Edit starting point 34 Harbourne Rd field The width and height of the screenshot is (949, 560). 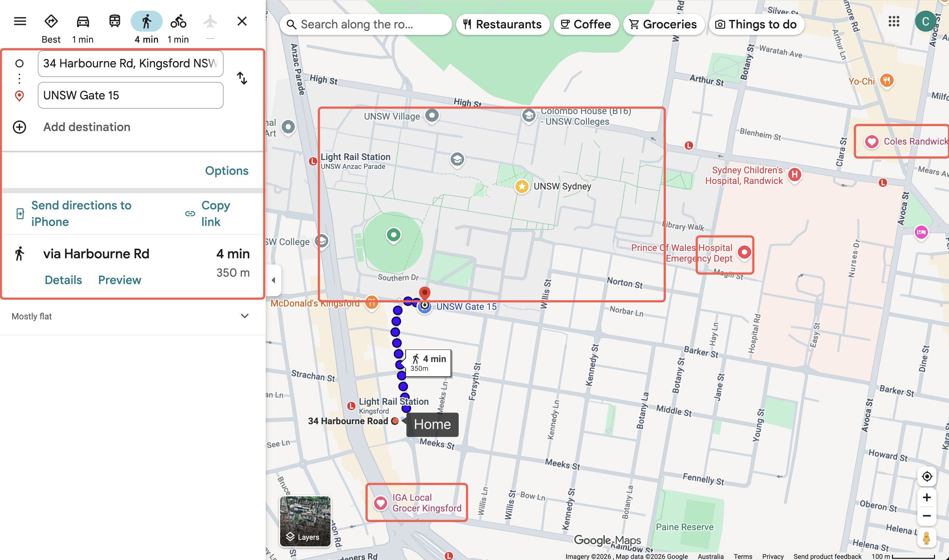coord(131,63)
